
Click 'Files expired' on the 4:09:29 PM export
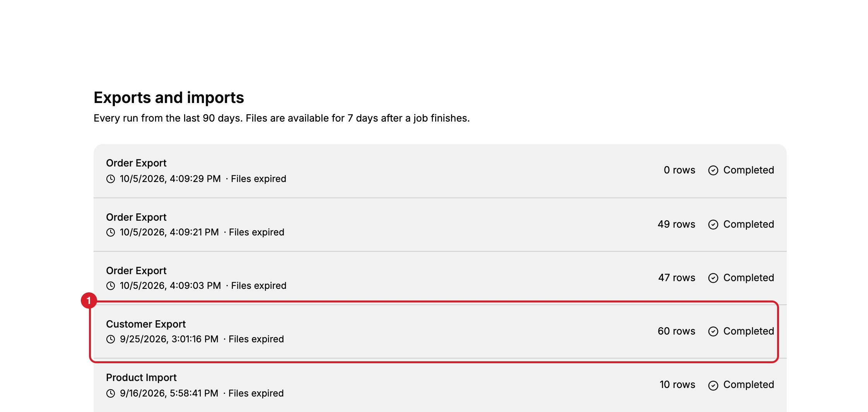coord(258,179)
